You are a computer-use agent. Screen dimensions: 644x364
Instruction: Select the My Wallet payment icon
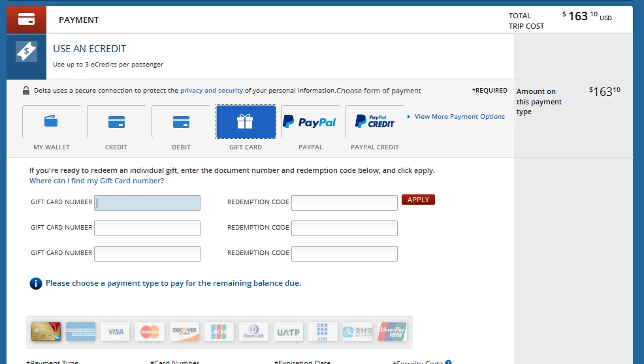pyautogui.click(x=52, y=122)
